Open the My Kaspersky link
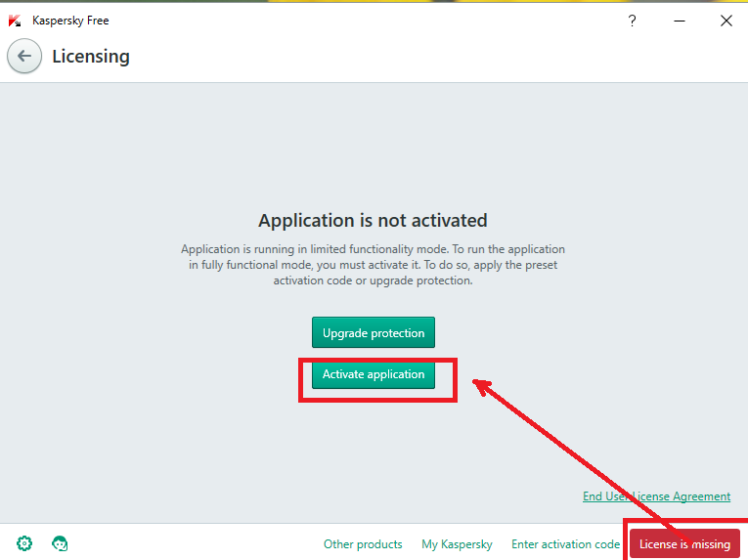The width and height of the screenshot is (748, 560). coord(457,544)
